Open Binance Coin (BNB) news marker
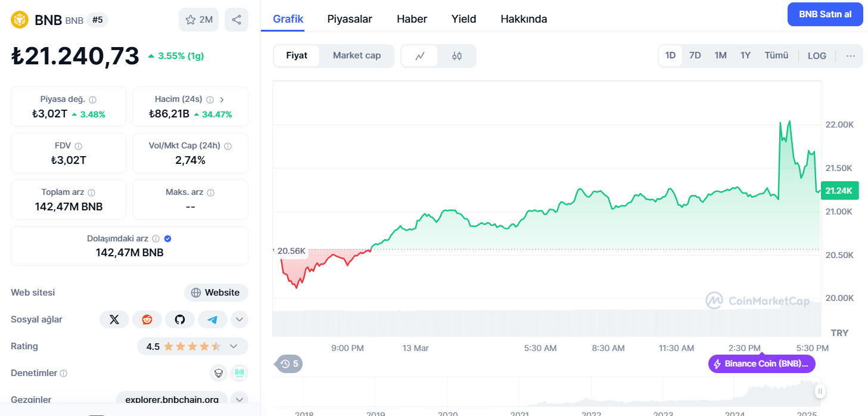Viewport: 868px width, 416px height. pyautogui.click(x=761, y=364)
